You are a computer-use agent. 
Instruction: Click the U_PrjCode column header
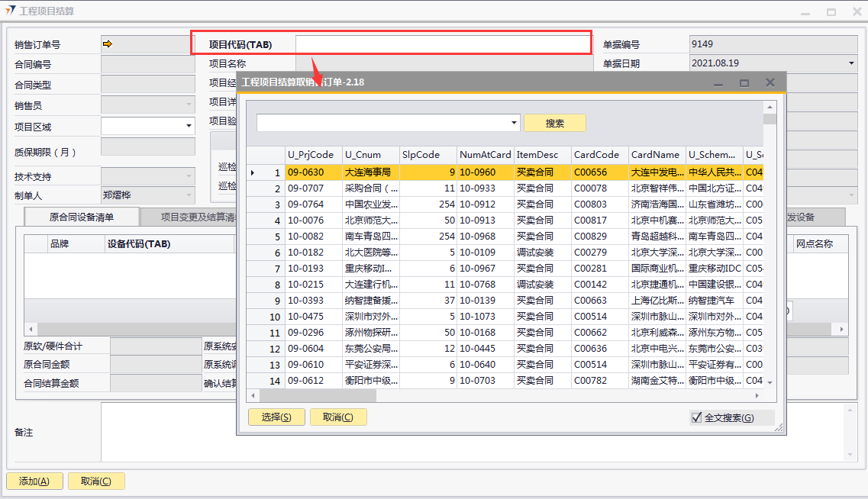(313, 155)
